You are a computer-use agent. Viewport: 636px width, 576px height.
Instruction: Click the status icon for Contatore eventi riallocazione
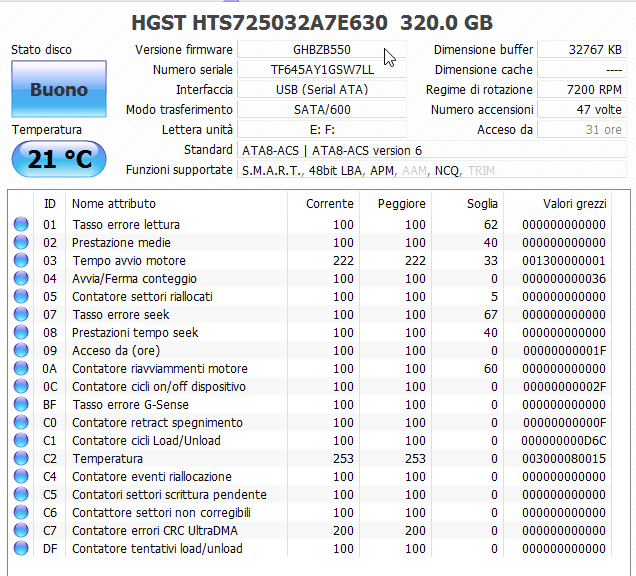tap(21, 477)
